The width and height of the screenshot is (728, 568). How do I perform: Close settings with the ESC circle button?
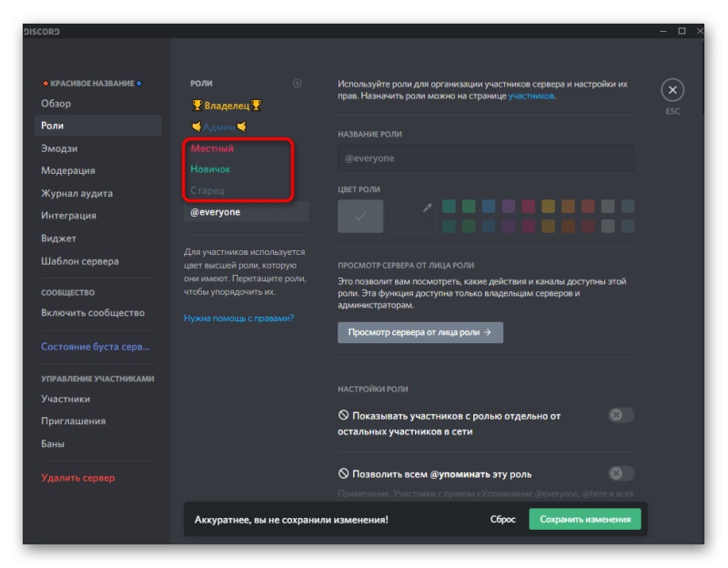(x=672, y=90)
